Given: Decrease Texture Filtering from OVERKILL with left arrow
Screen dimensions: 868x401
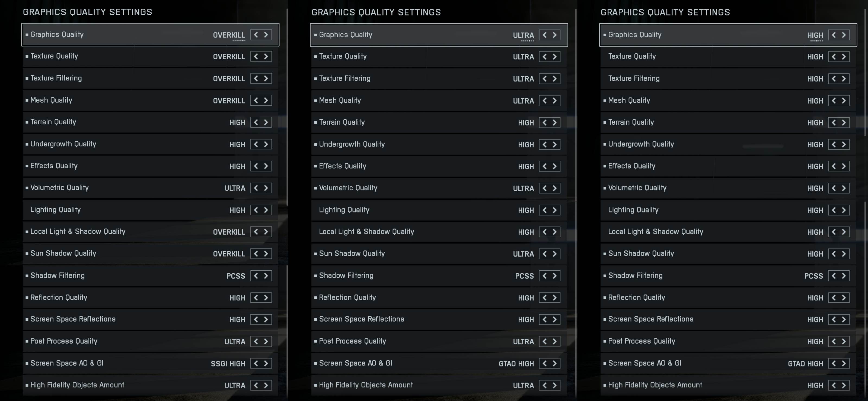Looking at the screenshot, I should pos(256,79).
